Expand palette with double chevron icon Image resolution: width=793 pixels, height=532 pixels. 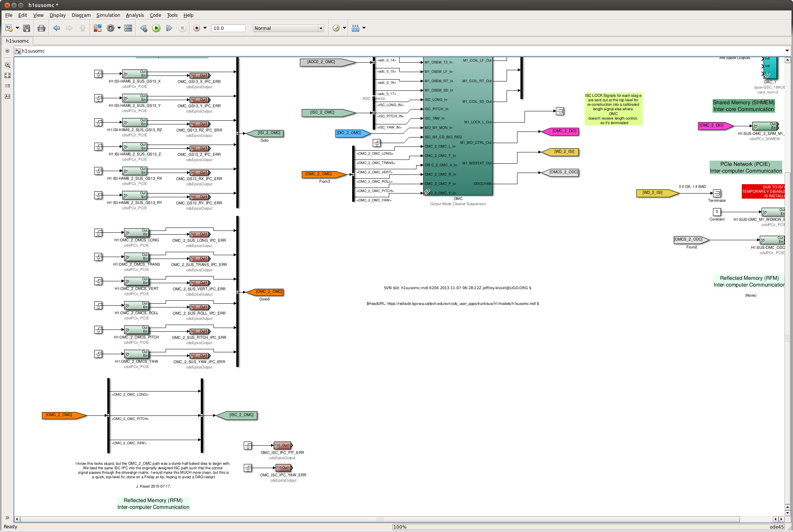(7, 517)
